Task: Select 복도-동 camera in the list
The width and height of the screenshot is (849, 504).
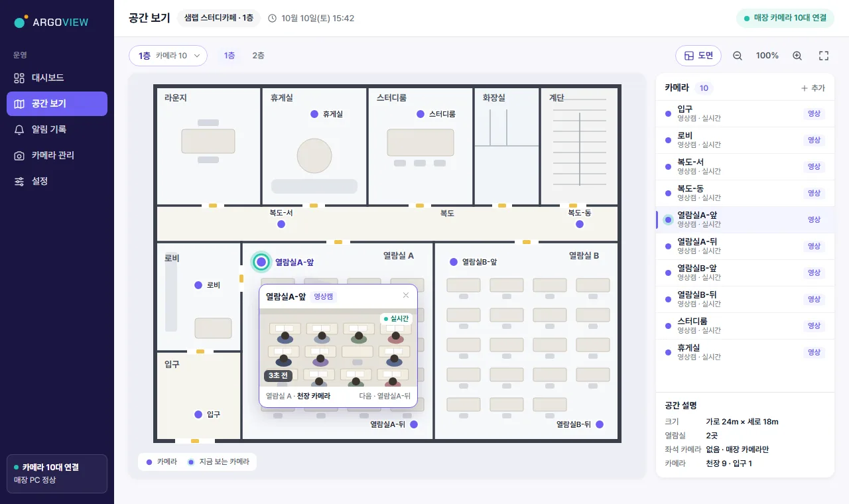Action: (x=745, y=193)
